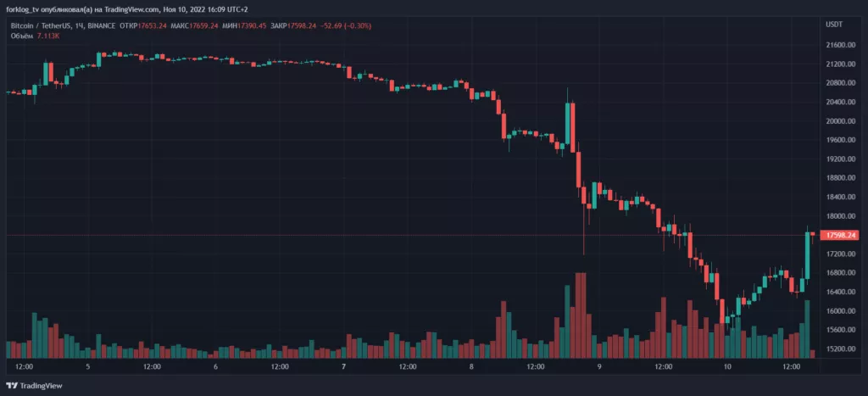Image resolution: width=868 pixels, height=396 pixels.
Task: Click day 10 on the time axis
Action: 727,367
